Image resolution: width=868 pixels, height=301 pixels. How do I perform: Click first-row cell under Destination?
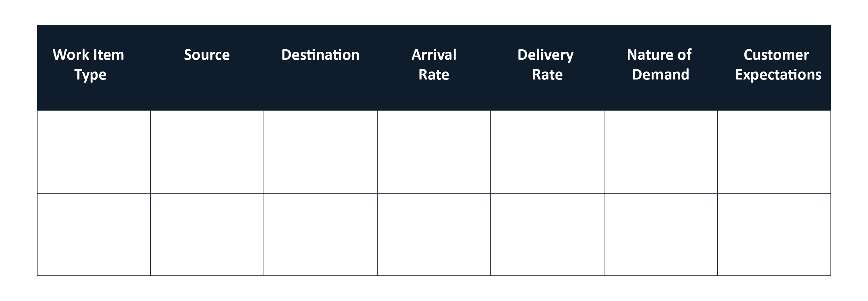[320, 152]
